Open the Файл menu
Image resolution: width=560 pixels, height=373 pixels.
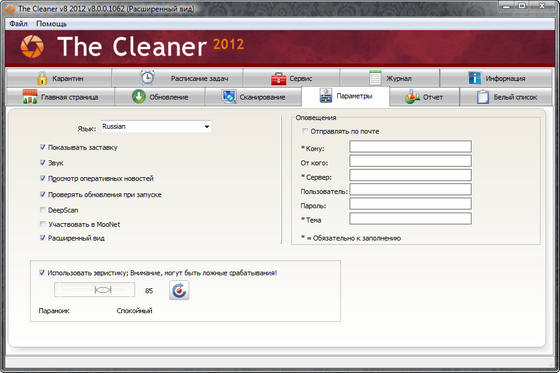click(19, 24)
